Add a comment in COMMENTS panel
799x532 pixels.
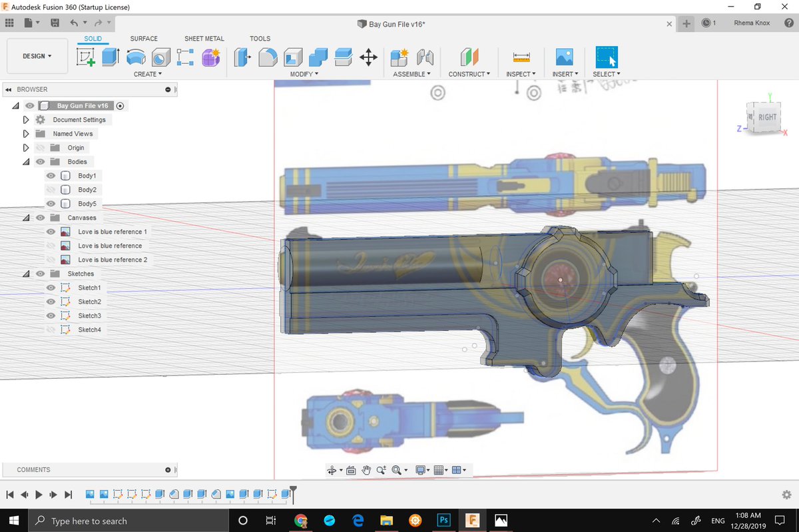(x=168, y=469)
